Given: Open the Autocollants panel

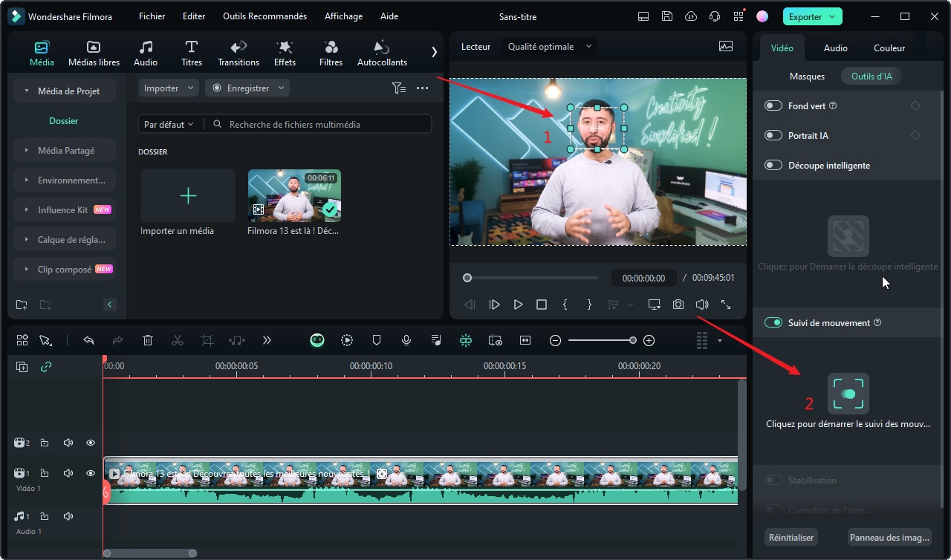Looking at the screenshot, I should click(x=382, y=53).
